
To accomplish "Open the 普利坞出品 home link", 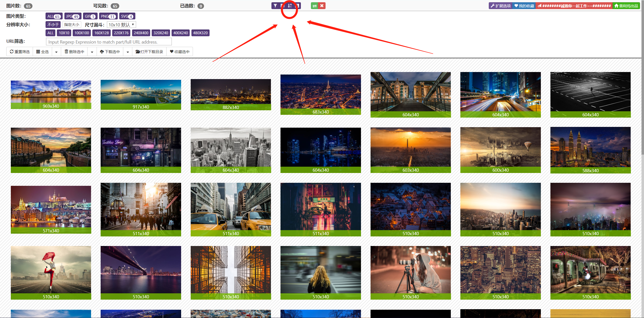I will (626, 6).
